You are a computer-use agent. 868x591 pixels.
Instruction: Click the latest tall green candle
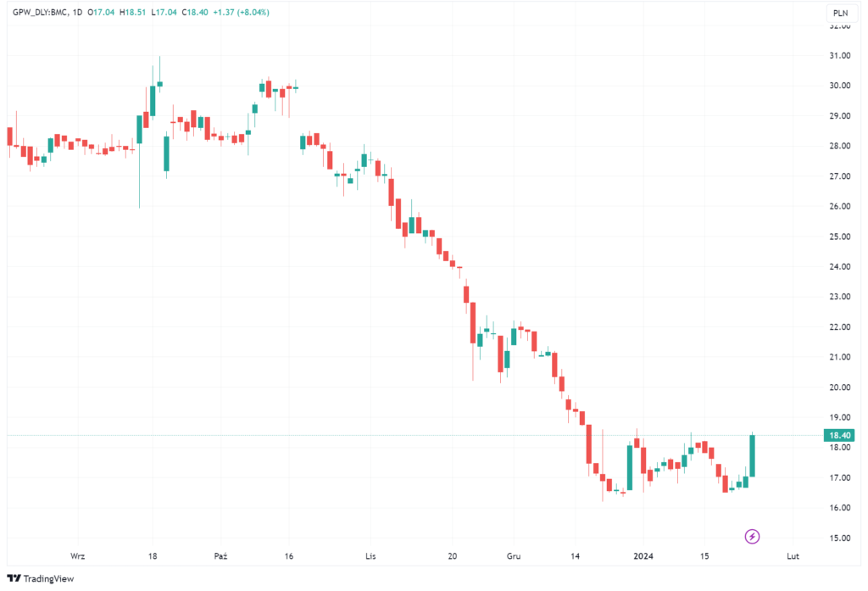tap(752, 455)
